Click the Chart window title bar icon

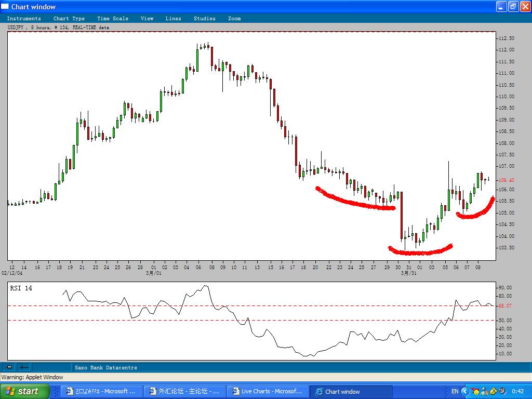click(x=5, y=6)
